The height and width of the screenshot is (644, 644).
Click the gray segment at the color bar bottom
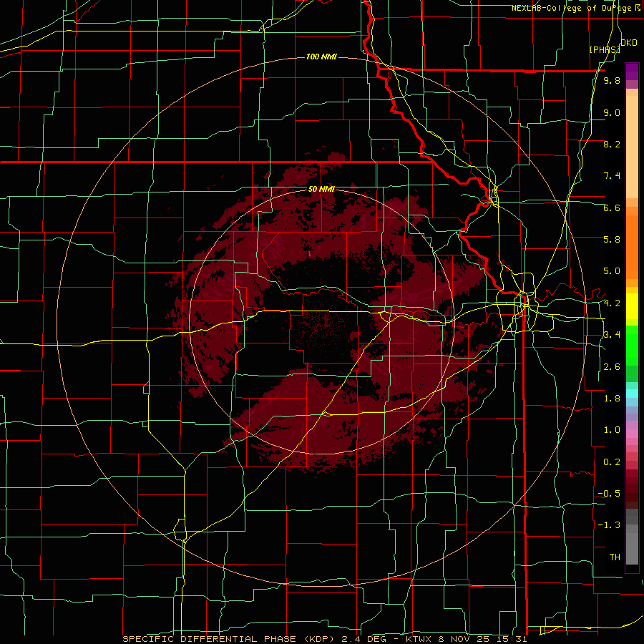[632, 546]
